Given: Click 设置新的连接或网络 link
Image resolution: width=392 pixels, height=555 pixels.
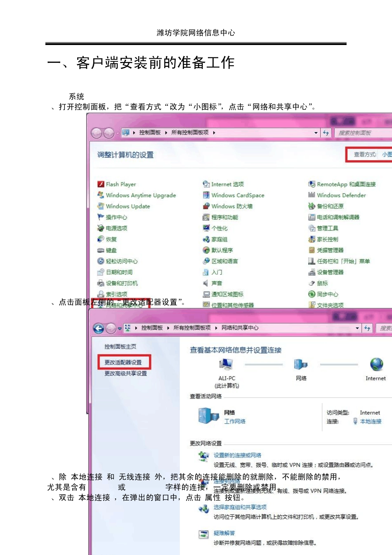Looking at the screenshot, I should (x=237, y=455).
